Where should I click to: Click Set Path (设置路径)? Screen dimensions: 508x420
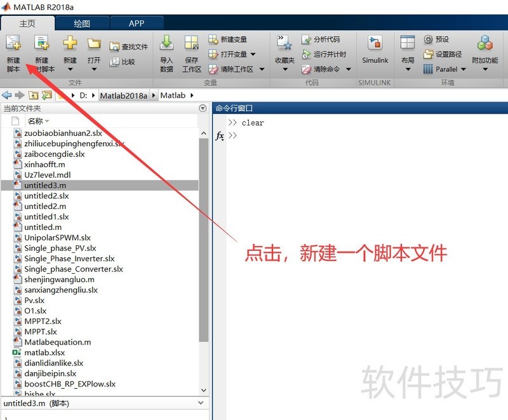pos(442,54)
